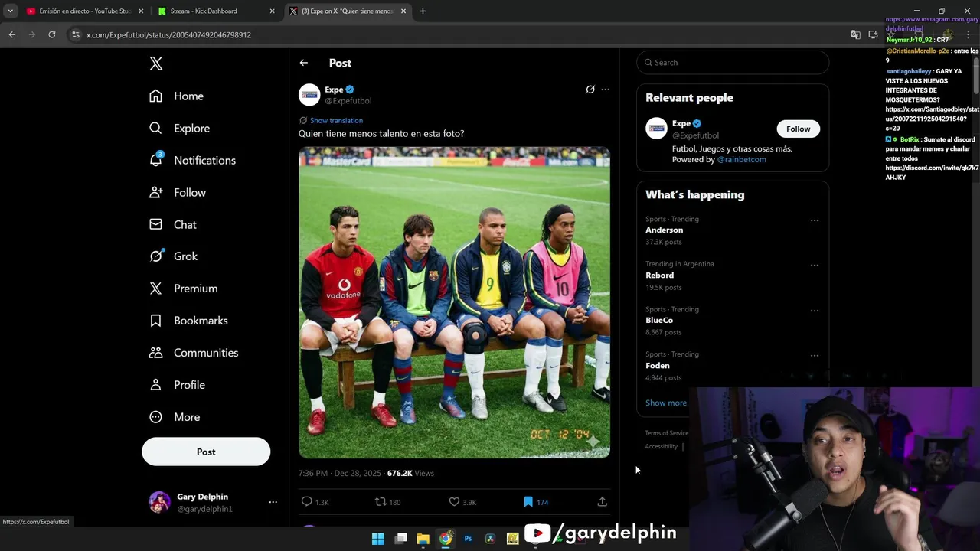980x551 pixels.
Task: Click the @Expefutbol handle under post author
Action: point(348,101)
